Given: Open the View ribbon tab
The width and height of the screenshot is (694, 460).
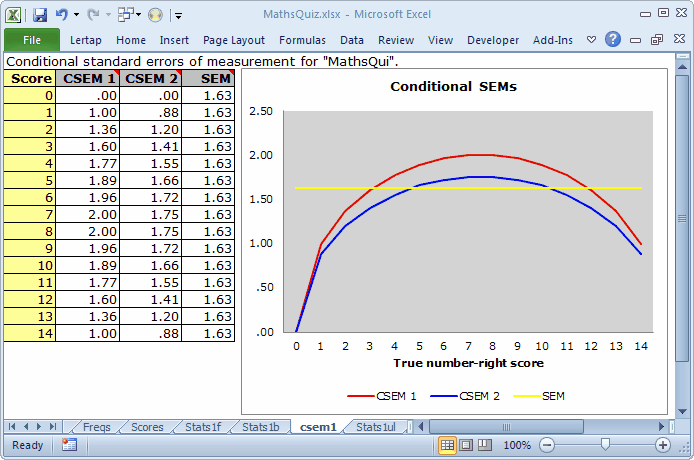Looking at the screenshot, I should tap(440, 40).
